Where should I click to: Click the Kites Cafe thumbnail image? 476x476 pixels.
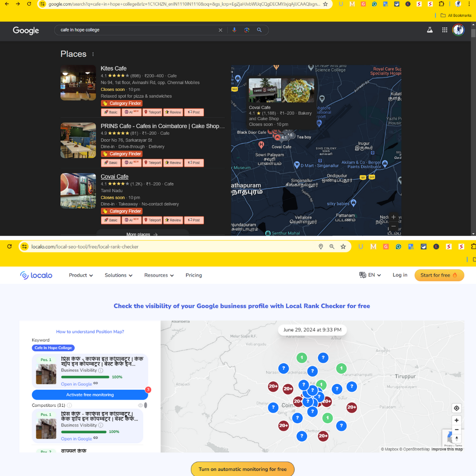[x=78, y=83]
